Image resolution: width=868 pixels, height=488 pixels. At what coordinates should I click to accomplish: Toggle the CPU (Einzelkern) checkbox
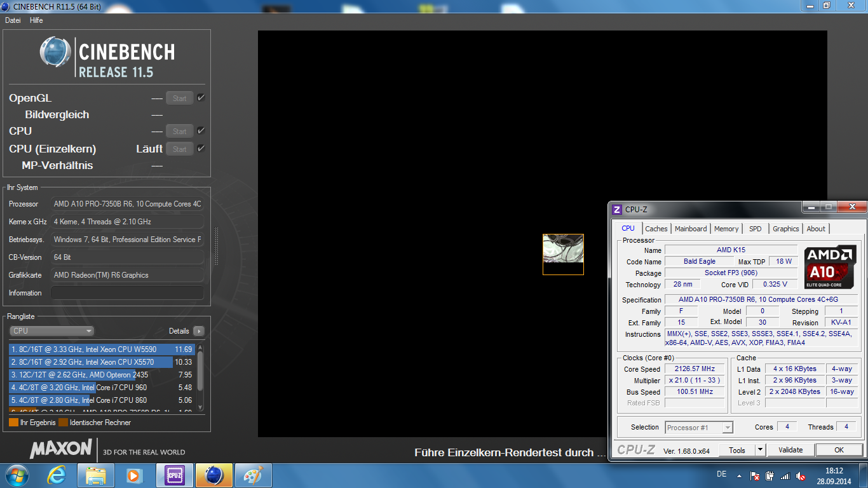[x=201, y=148]
